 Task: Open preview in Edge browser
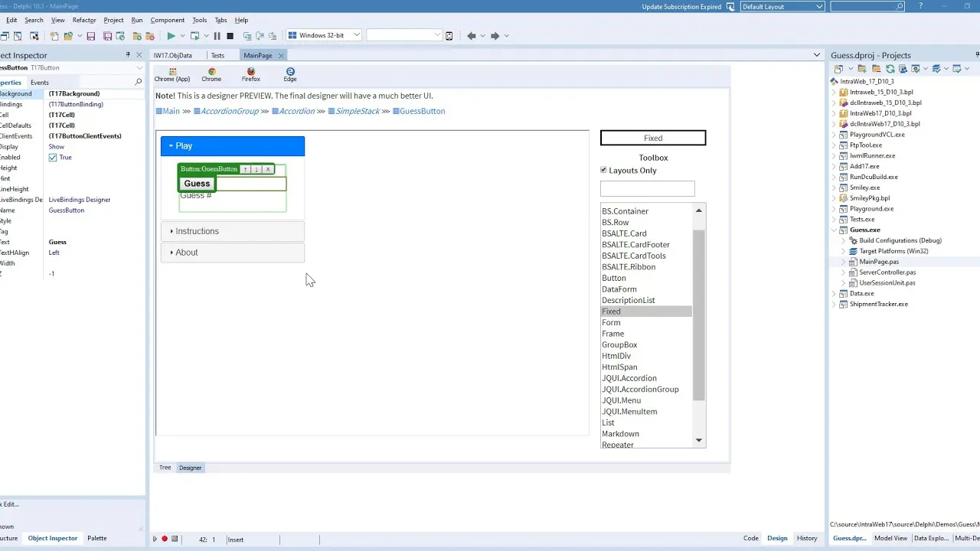point(290,74)
